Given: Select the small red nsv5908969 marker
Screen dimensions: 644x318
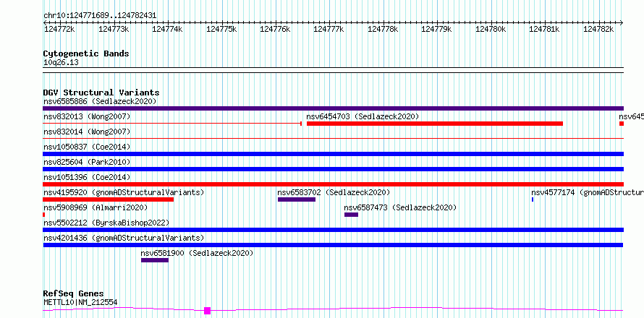Looking at the screenshot, I should pos(44,215).
